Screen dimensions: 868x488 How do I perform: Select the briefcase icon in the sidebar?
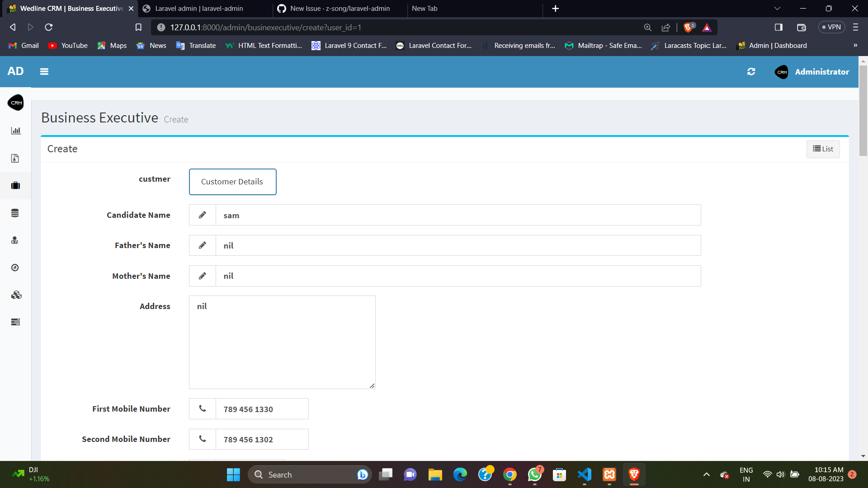pos(15,185)
